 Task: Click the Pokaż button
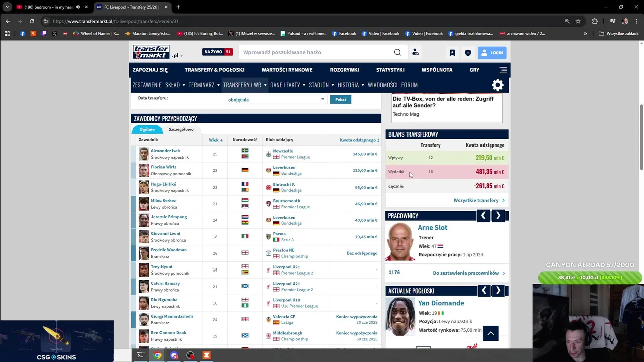pos(341,99)
